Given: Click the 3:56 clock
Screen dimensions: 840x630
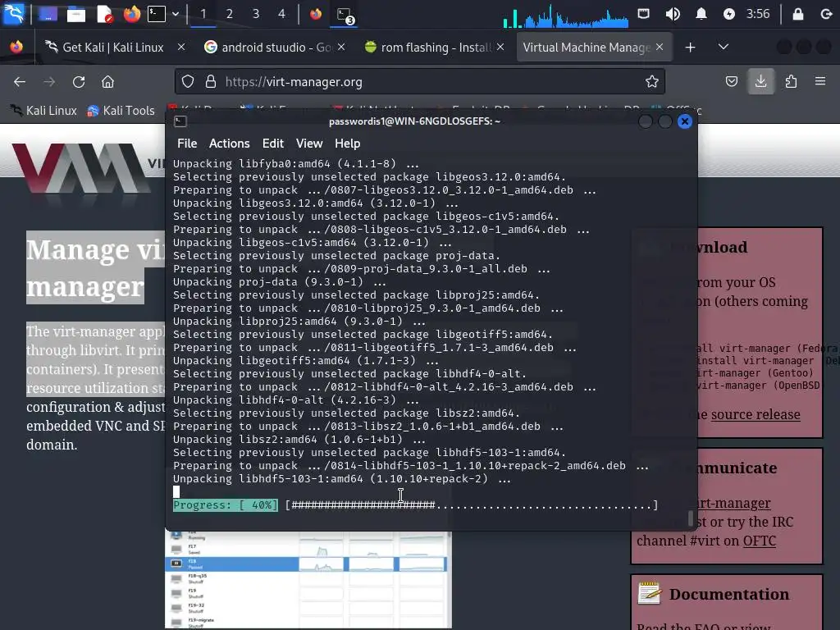Looking at the screenshot, I should coord(757,14).
